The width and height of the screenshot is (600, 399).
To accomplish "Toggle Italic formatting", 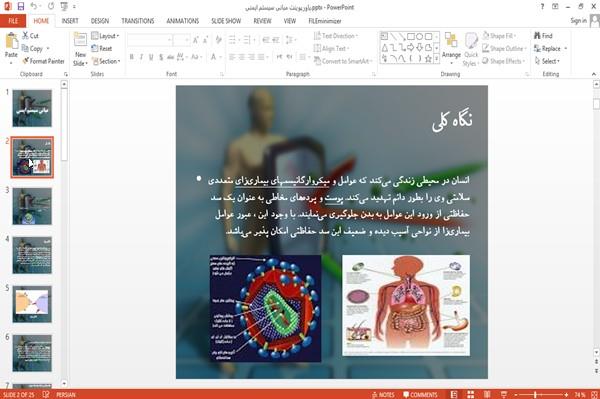I will pos(141,57).
